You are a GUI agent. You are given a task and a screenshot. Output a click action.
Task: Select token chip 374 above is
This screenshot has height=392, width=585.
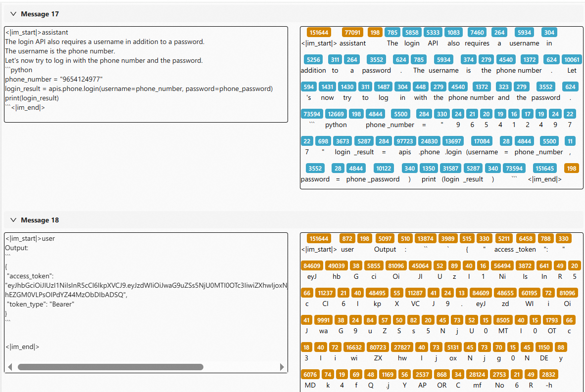click(468, 60)
